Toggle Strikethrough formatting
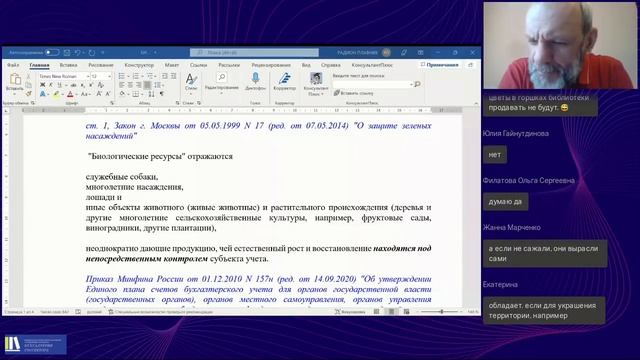 (x=73, y=85)
